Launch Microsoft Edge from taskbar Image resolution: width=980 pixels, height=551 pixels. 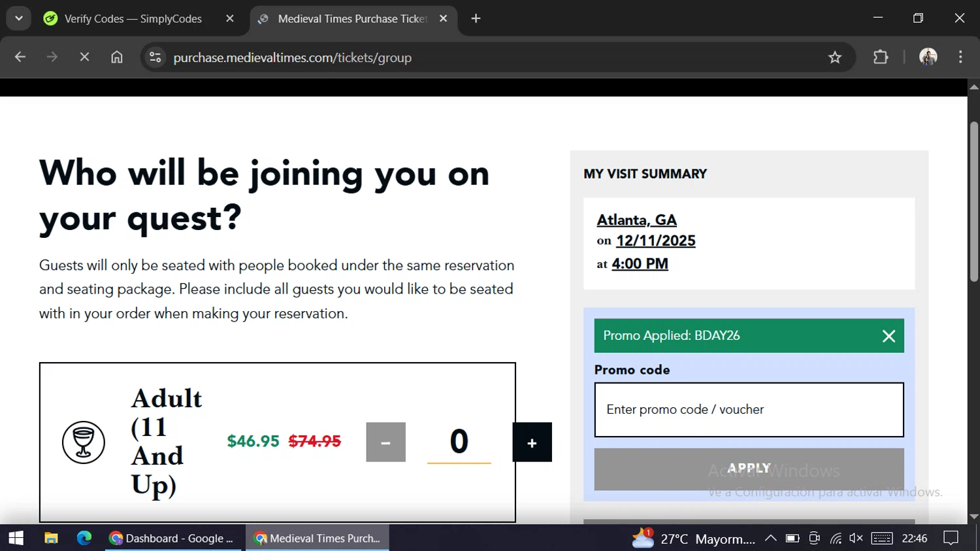[84, 538]
